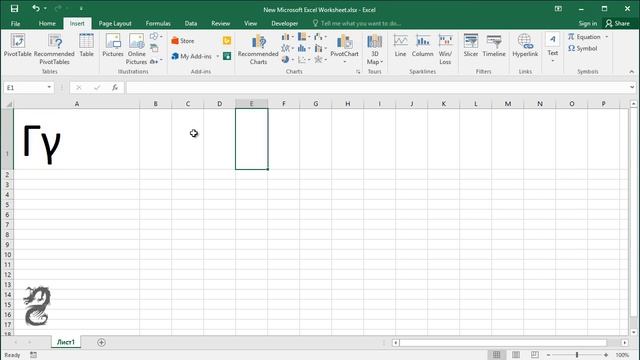Open the Charts dialog launcher
This screenshot has height=360, width=640.
click(x=358, y=72)
